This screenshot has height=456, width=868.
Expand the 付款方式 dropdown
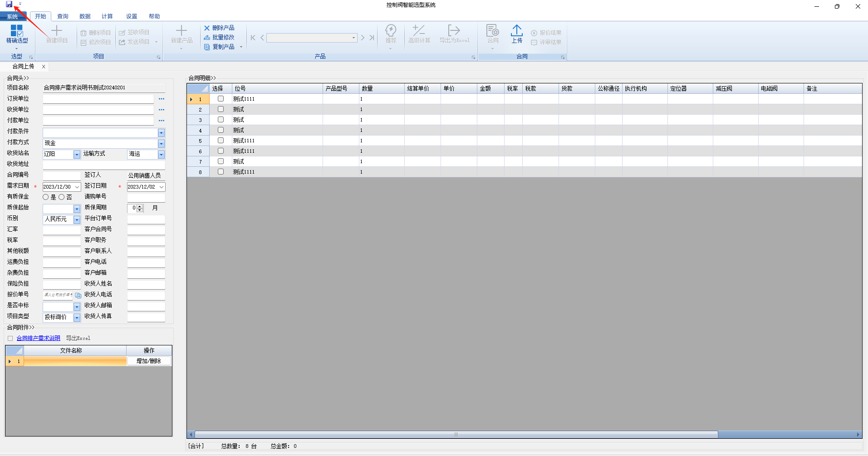[x=161, y=143]
